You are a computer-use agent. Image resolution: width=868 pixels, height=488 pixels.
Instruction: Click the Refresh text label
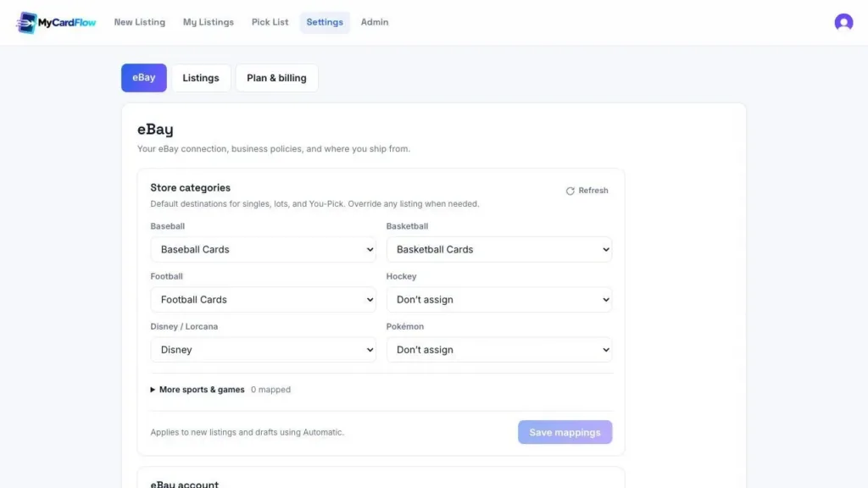(x=593, y=191)
